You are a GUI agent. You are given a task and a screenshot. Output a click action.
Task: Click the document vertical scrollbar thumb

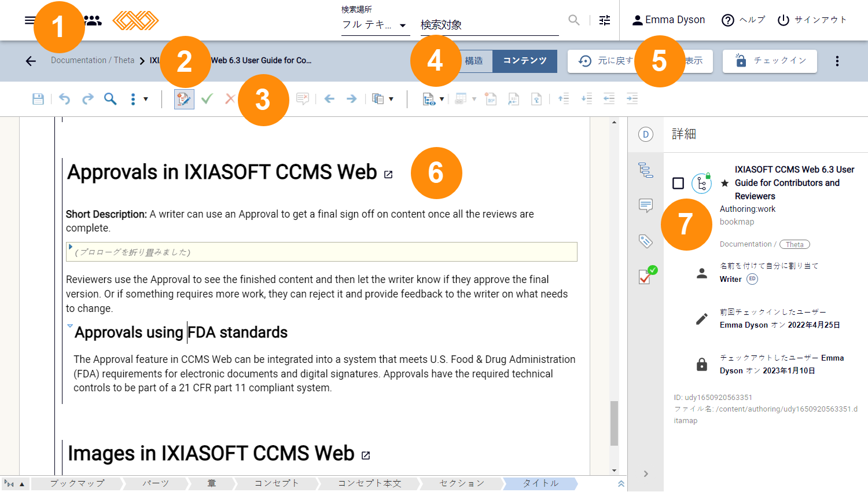(x=614, y=423)
